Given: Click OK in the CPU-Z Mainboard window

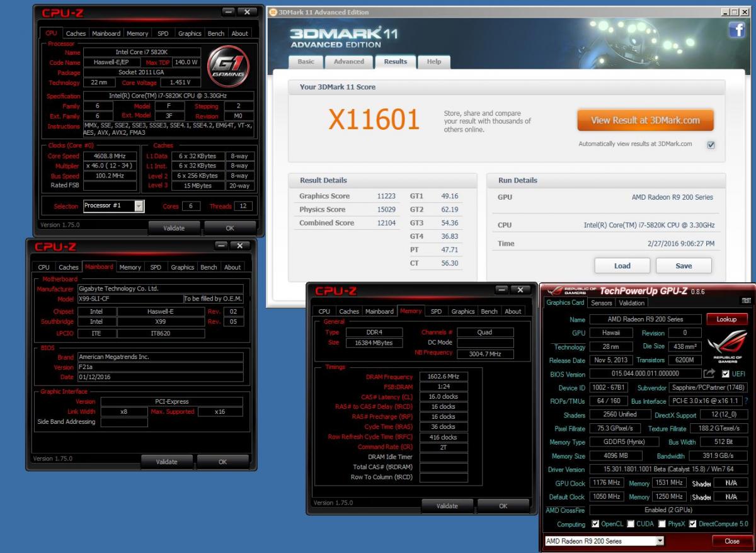Looking at the screenshot, I should pos(222,462).
